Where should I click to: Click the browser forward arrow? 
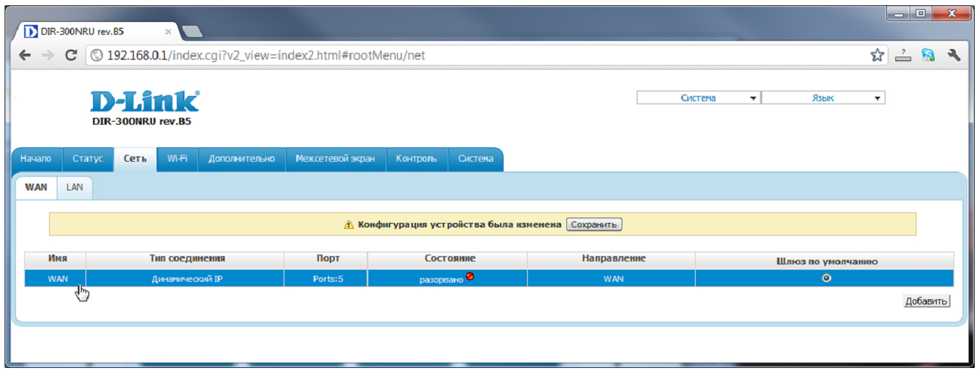pos(48,55)
